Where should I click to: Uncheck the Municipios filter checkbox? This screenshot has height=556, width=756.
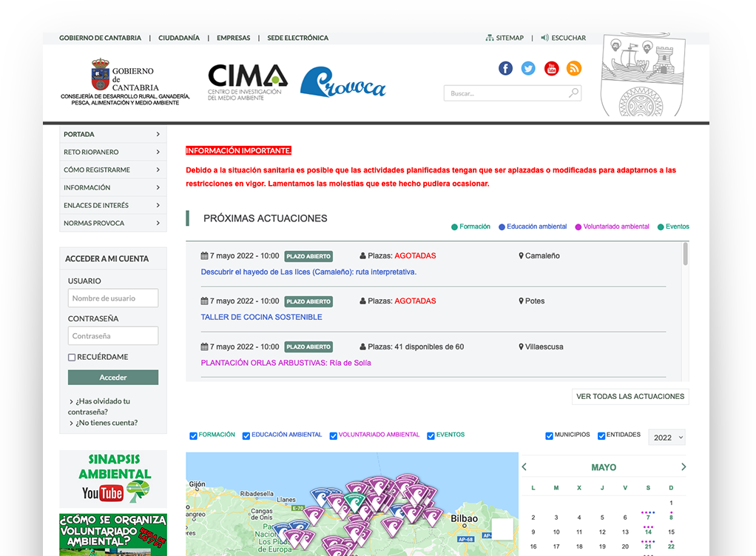[x=550, y=436]
